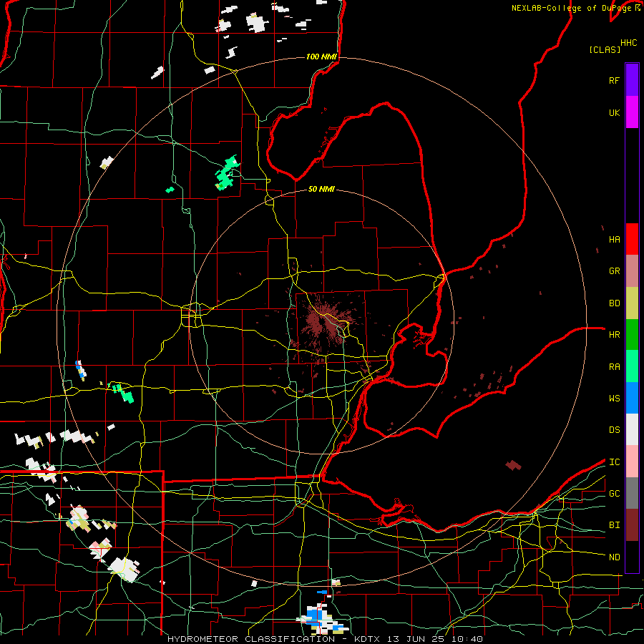Click the 'GC' legend label text
Viewport: 644px width, 644px height.
[x=614, y=494]
